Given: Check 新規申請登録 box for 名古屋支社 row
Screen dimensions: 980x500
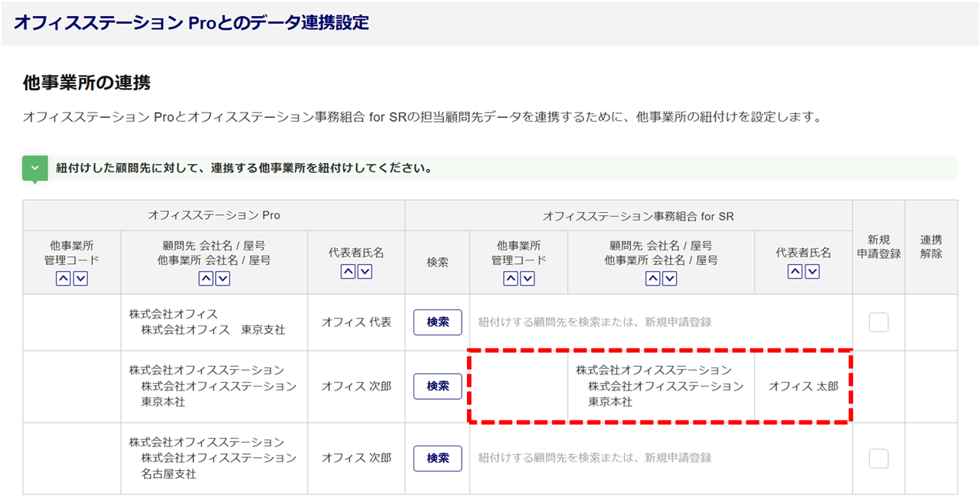Looking at the screenshot, I should coord(879,458).
